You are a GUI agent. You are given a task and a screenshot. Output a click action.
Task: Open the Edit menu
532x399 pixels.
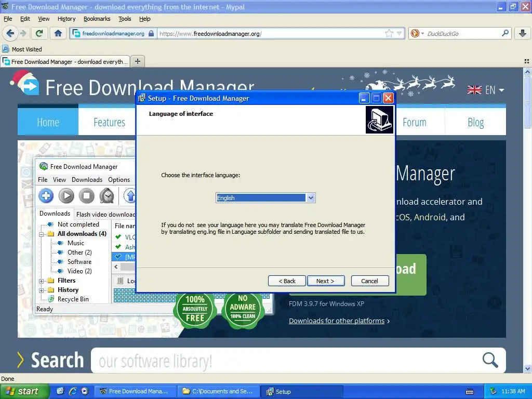pyautogui.click(x=25, y=19)
